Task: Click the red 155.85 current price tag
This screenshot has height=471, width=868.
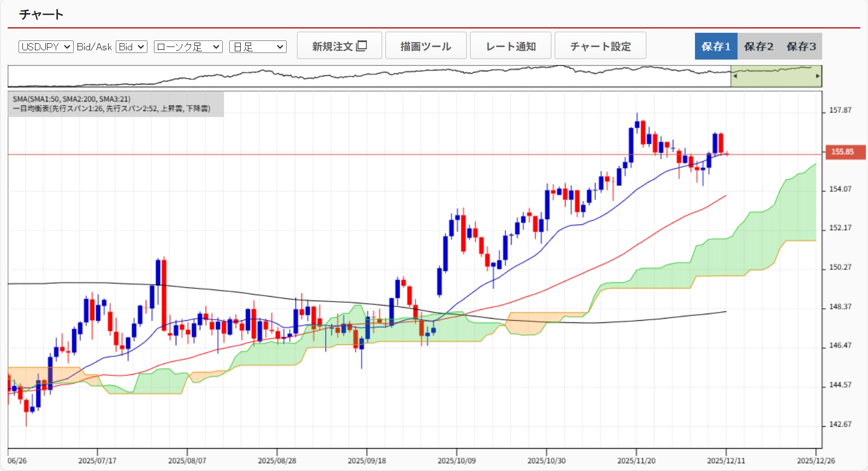Action: click(x=844, y=152)
